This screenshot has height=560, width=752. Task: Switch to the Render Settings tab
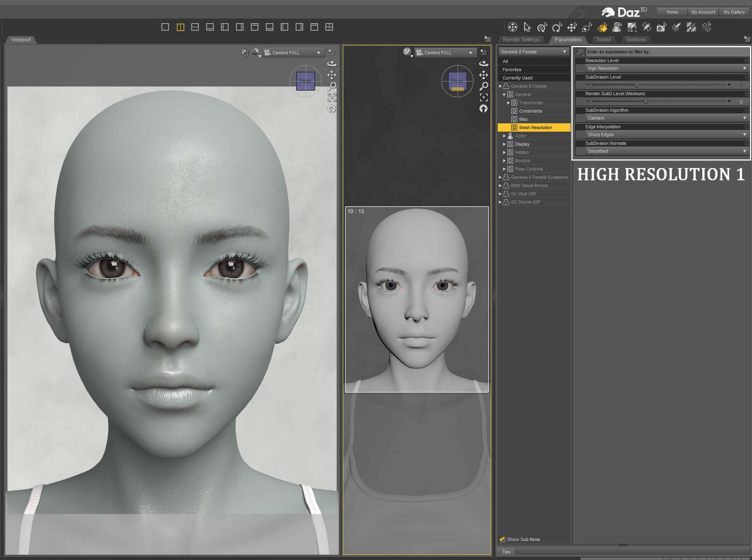[x=521, y=40]
